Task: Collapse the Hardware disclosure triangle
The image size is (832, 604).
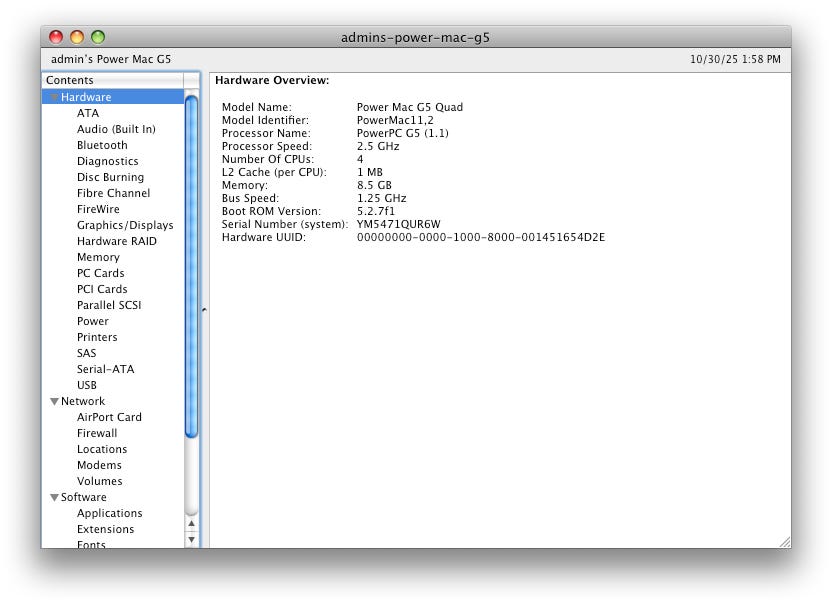Action: (x=54, y=98)
